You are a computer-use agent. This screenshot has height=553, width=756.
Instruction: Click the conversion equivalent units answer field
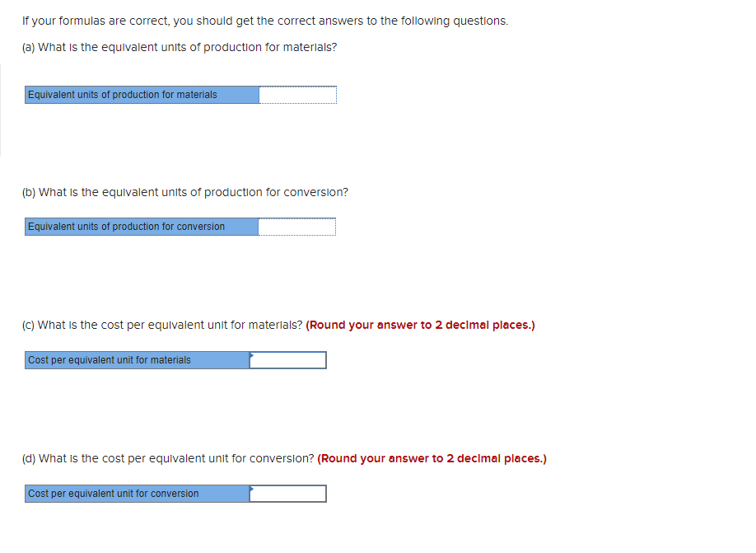(297, 226)
